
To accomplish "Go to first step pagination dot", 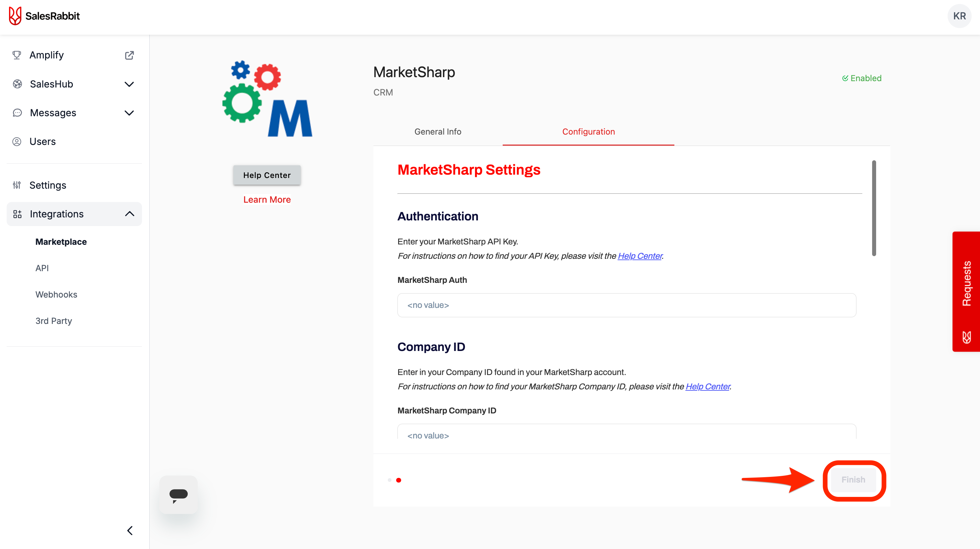I will 389,480.
